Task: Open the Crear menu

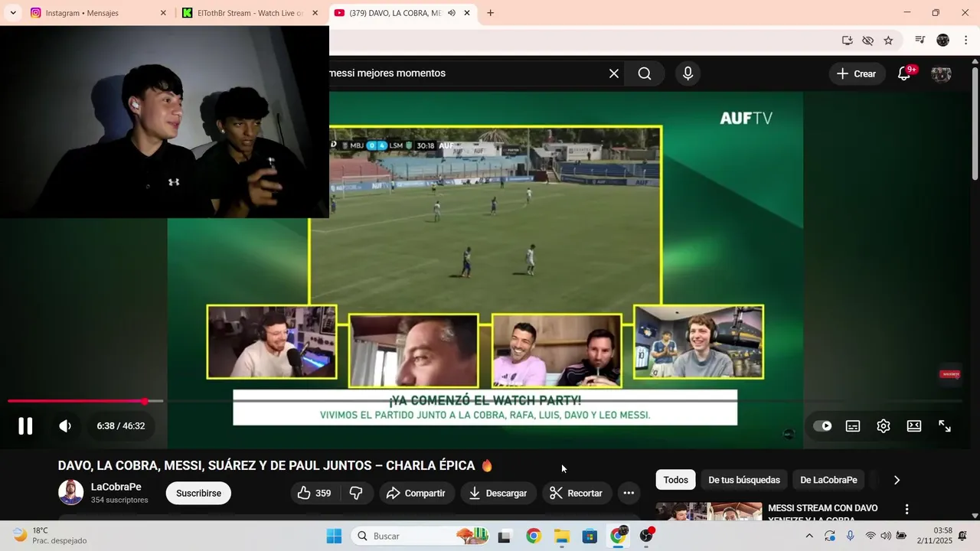Action: (857, 73)
